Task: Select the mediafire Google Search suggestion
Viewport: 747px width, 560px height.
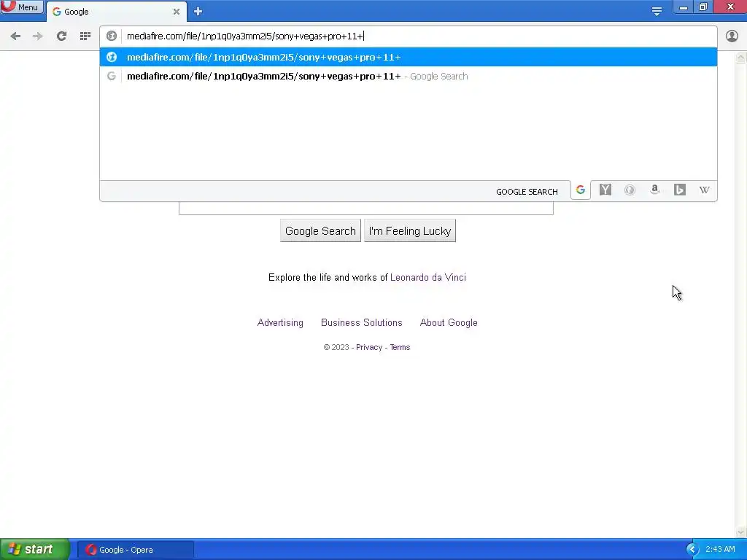Action: 409,76
